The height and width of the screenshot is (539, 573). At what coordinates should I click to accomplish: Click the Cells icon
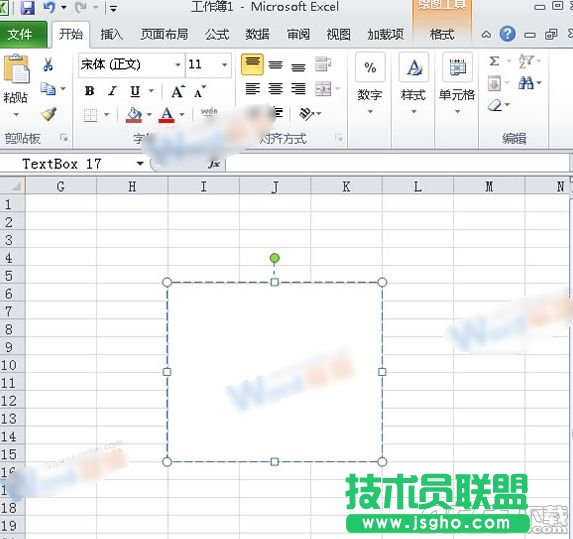pyautogui.click(x=457, y=67)
